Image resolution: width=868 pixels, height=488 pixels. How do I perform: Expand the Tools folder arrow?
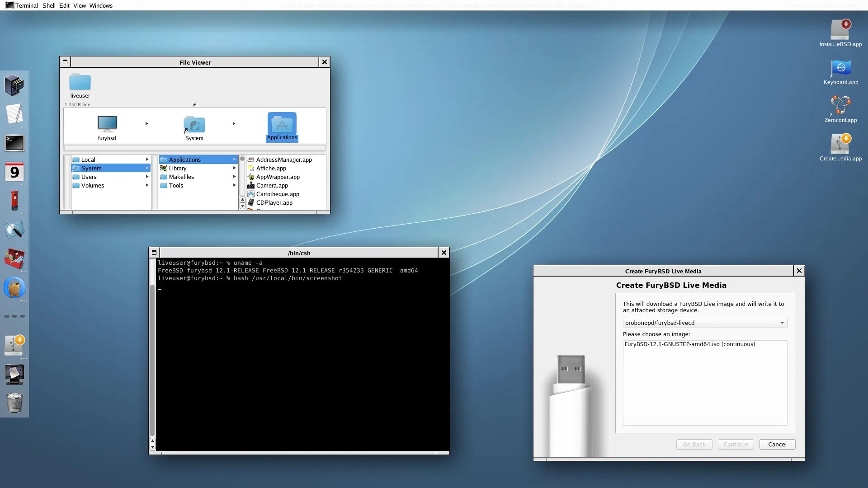pos(234,185)
